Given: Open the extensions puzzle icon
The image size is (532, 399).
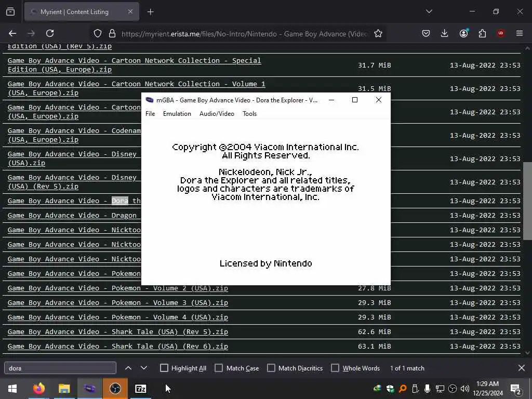Looking at the screenshot, I should coord(482,33).
